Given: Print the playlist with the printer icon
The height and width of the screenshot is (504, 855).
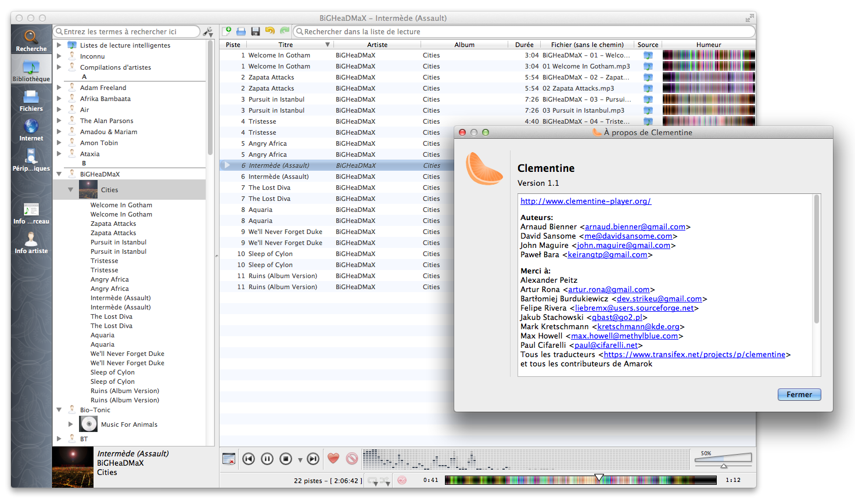Looking at the screenshot, I should 242,31.
